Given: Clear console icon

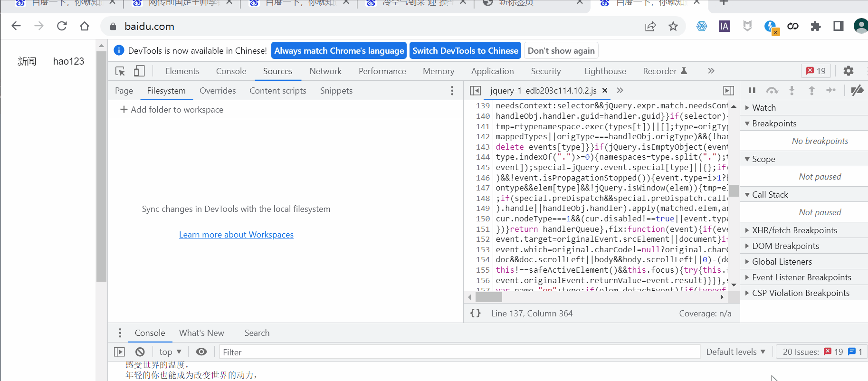Looking at the screenshot, I should 140,352.
